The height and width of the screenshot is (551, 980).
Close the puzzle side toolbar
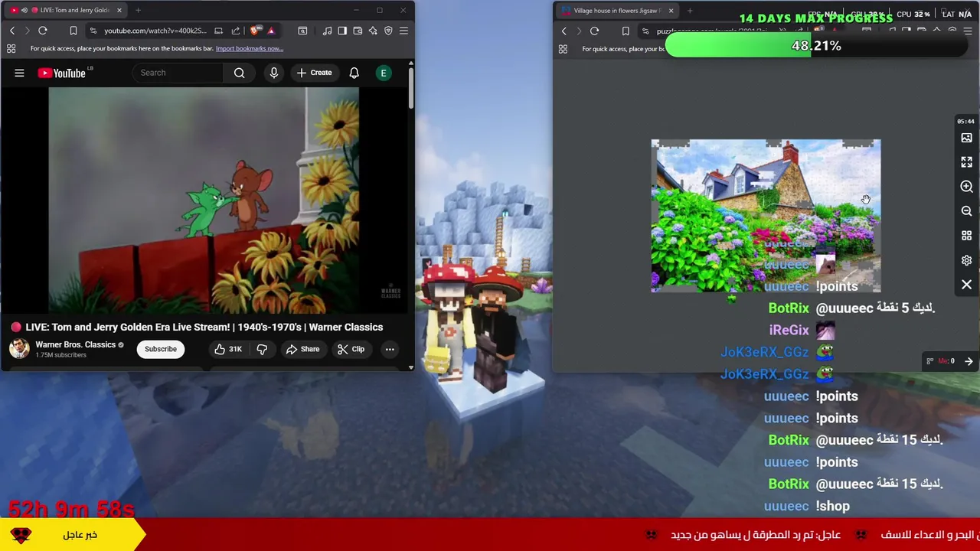pos(966,285)
